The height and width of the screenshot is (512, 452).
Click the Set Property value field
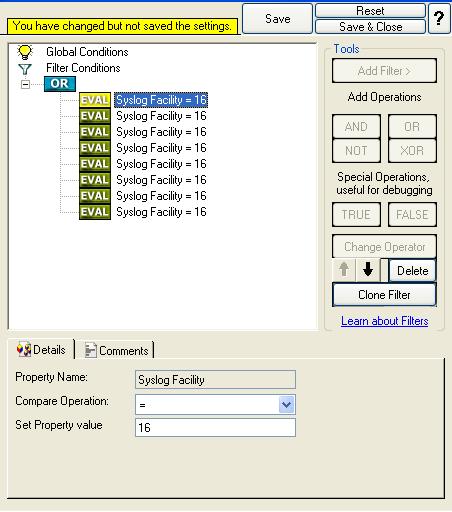[215, 427]
